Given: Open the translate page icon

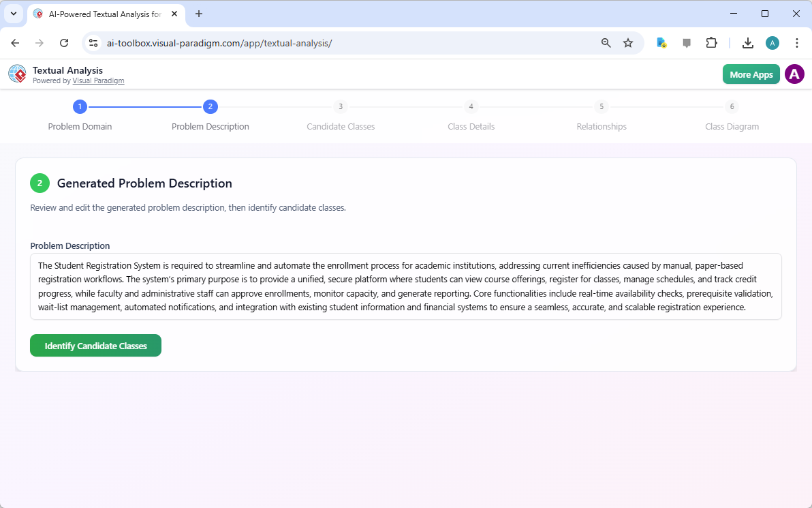Looking at the screenshot, I should [x=661, y=42].
